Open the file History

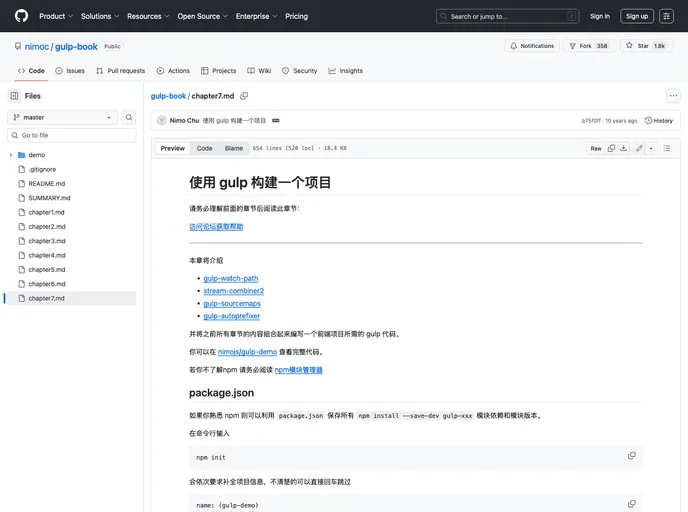click(x=659, y=120)
